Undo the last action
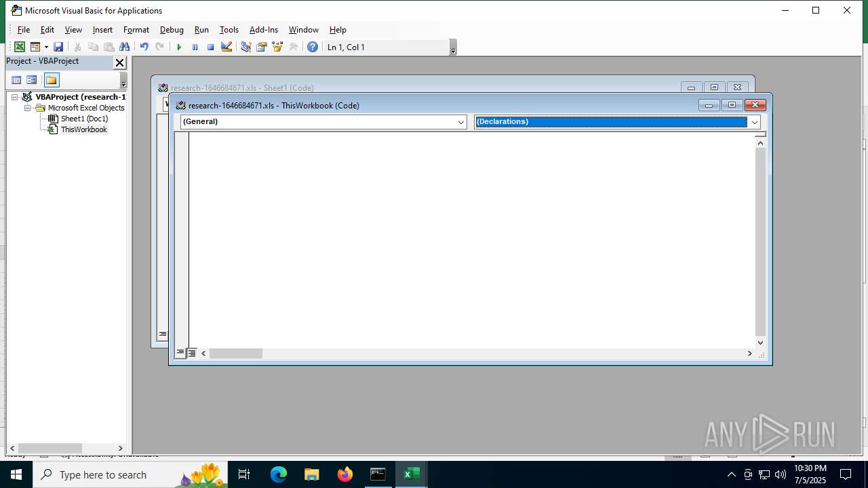The width and height of the screenshot is (868, 488). [144, 47]
